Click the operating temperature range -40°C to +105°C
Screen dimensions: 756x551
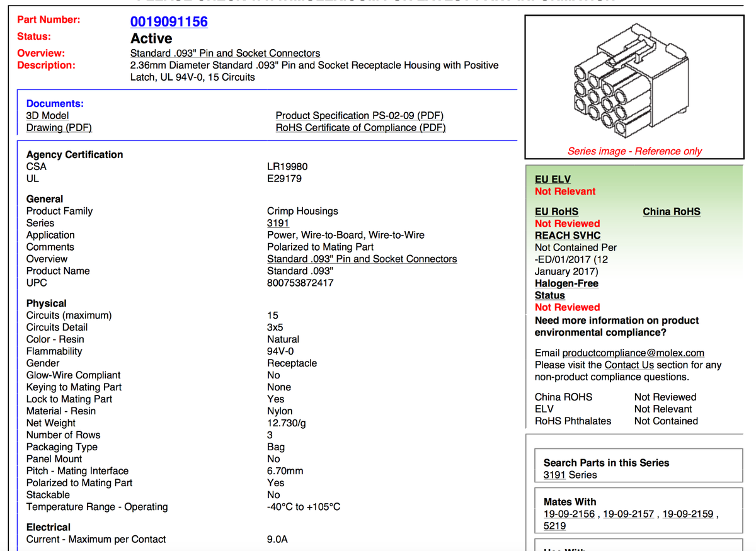point(304,507)
